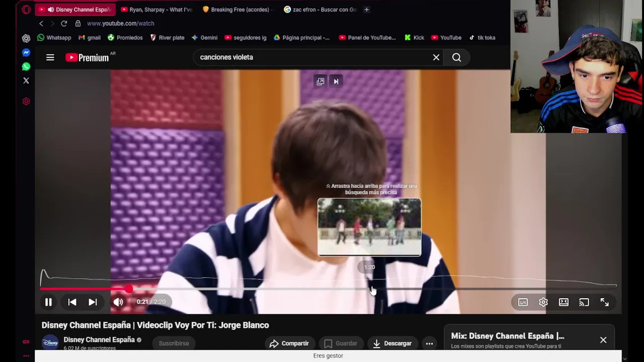
Task: Open the YouTube bookmark
Action: [x=446, y=38]
